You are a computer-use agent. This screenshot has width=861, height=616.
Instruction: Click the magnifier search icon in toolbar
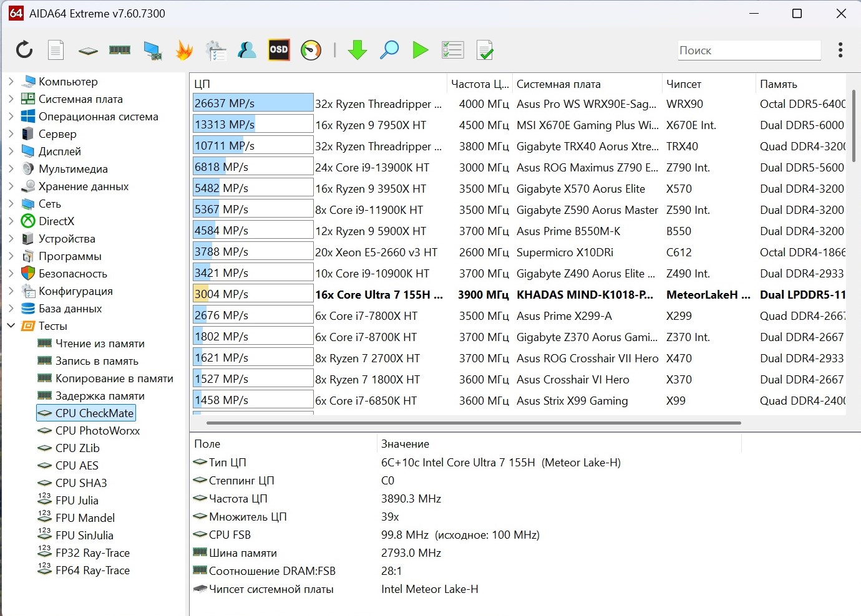389,50
